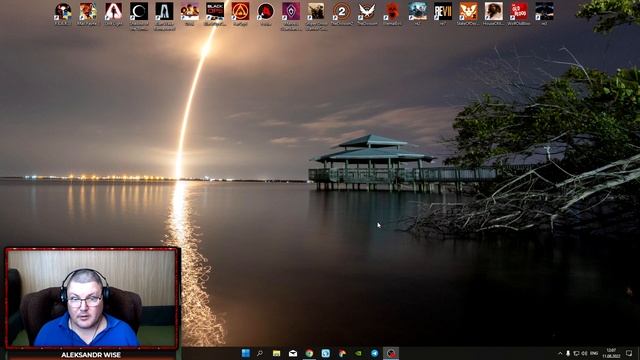The image size is (640, 360).
Task: Click the webcam overlay of Aleksandr Wise
Action: pos(92,298)
